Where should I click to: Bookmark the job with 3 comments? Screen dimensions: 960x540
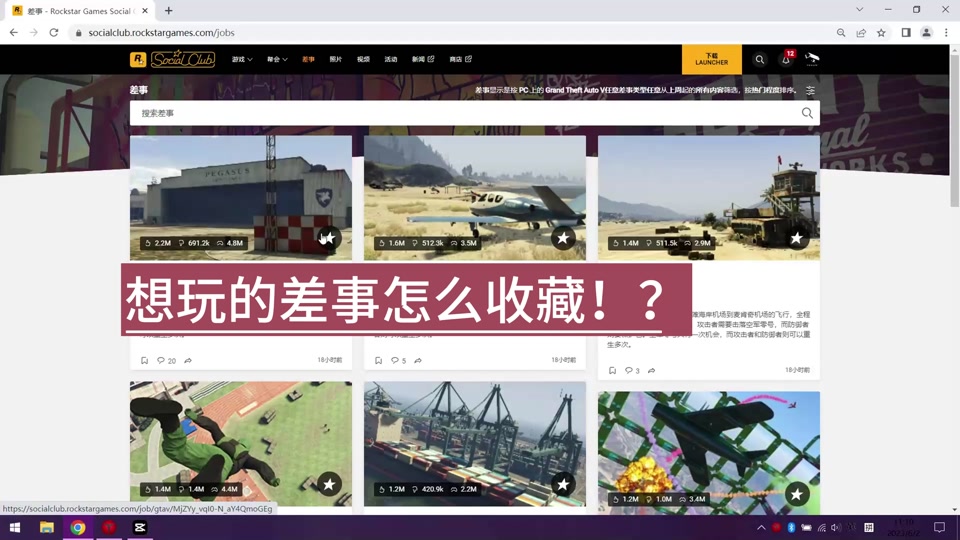click(x=612, y=370)
